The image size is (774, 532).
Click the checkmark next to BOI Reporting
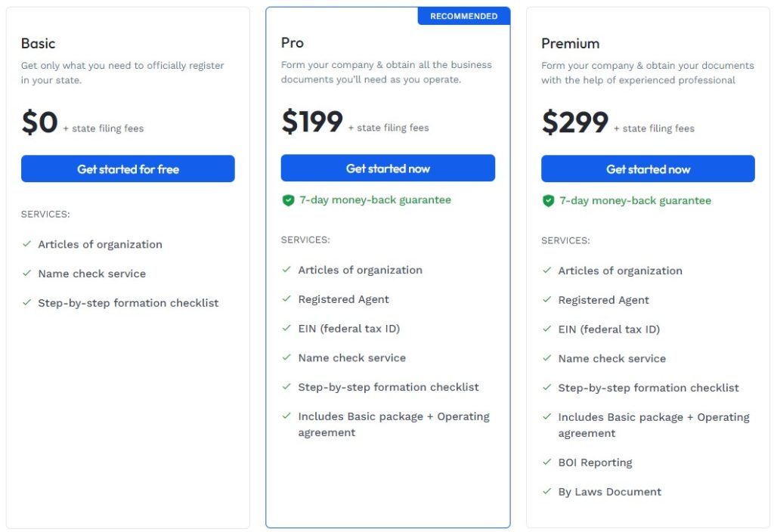(x=546, y=462)
